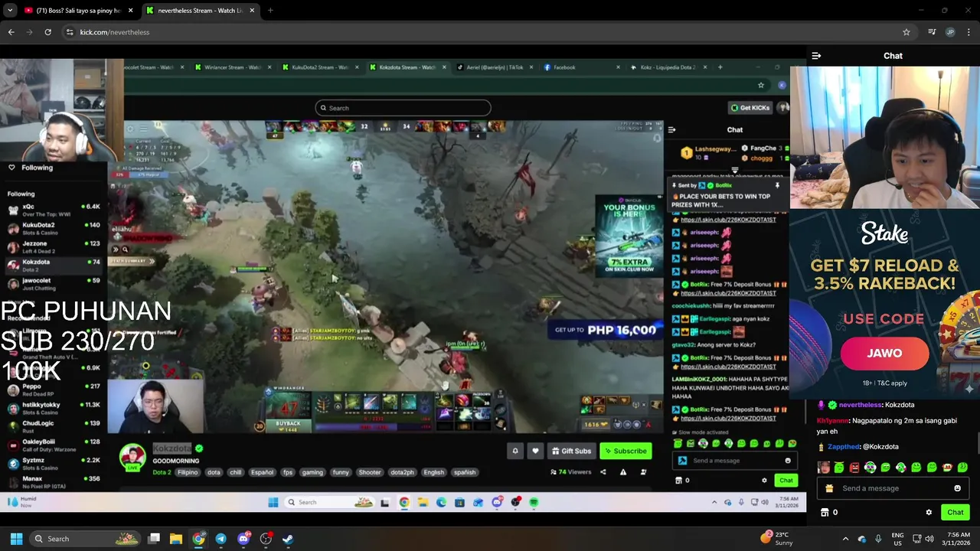
Task: Select the dota2ph stream tag
Action: tap(402, 472)
